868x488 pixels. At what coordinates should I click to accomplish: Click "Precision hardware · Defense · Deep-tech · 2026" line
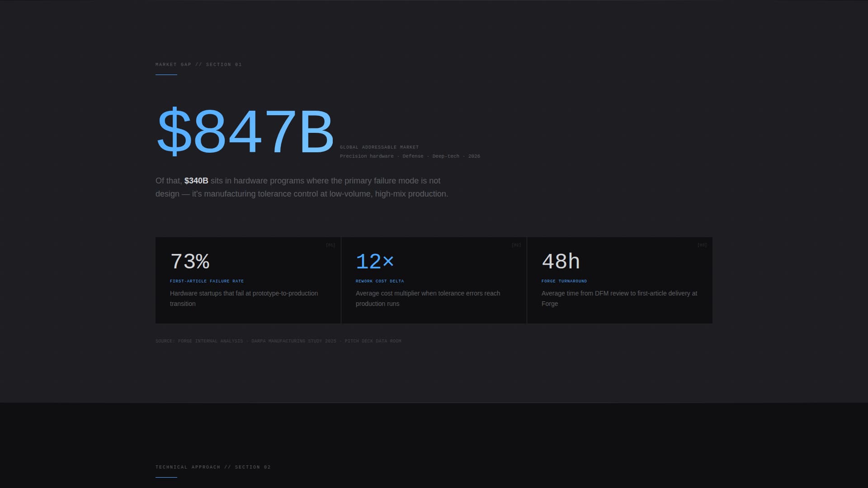(410, 156)
